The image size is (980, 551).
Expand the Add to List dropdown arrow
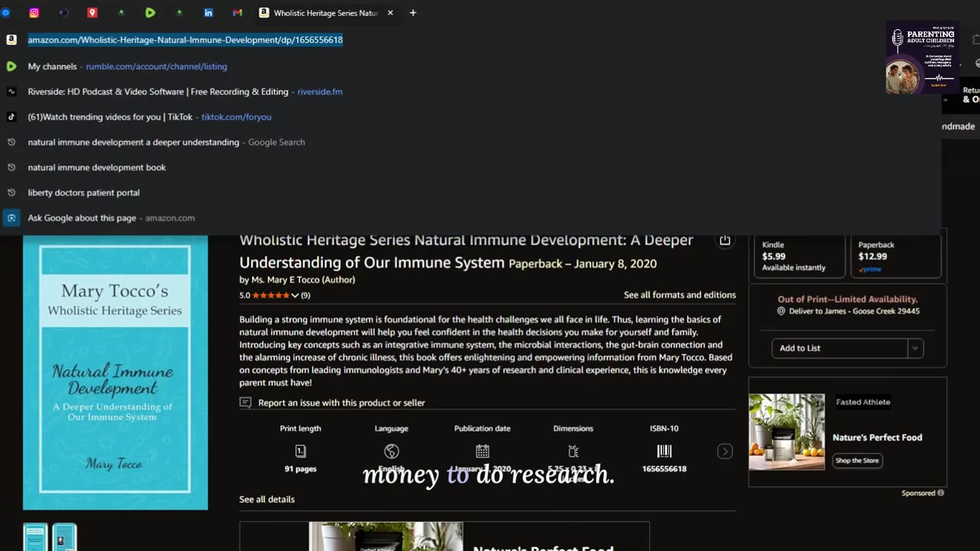pyautogui.click(x=915, y=348)
